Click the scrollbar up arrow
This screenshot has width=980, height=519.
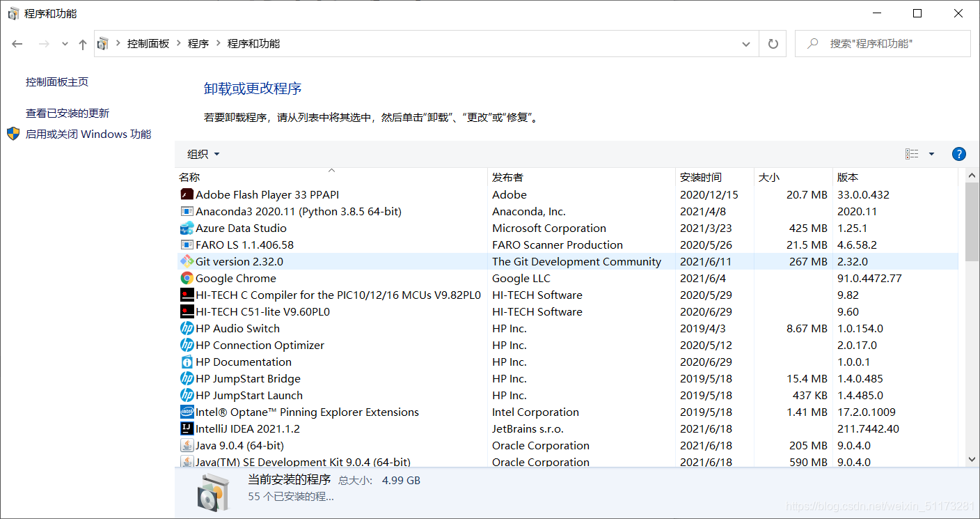[x=972, y=175]
